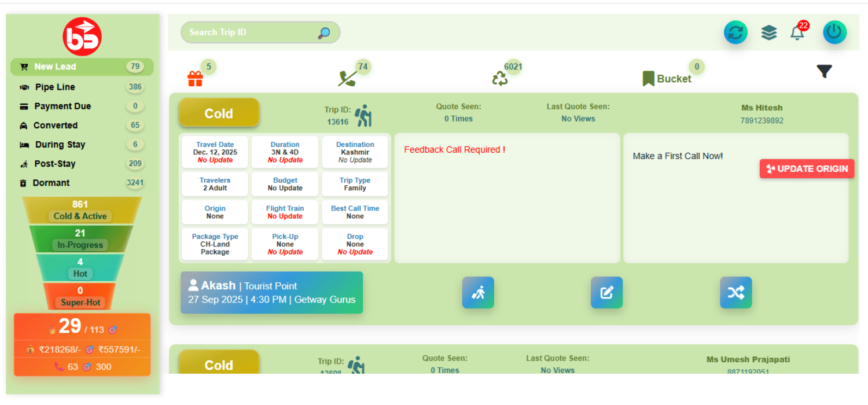Open the filter funnel icon
The height and width of the screenshot is (405, 868).
pyautogui.click(x=824, y=70)
